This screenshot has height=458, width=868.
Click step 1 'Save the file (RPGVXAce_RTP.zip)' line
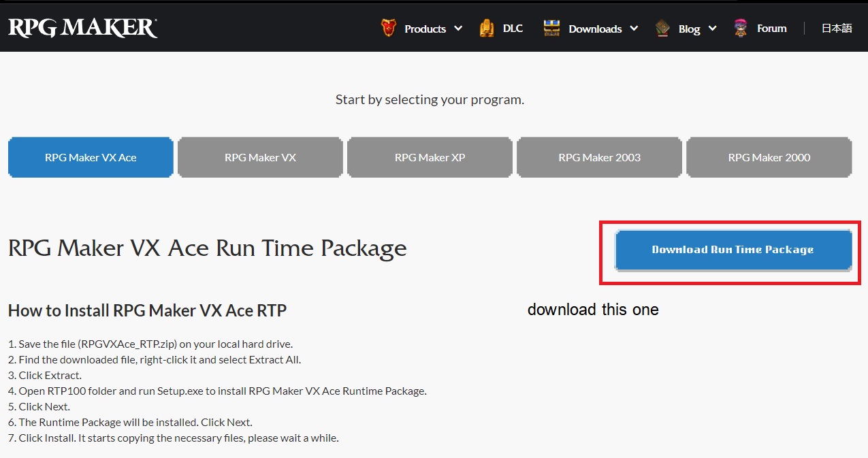(x=150, y=344)
